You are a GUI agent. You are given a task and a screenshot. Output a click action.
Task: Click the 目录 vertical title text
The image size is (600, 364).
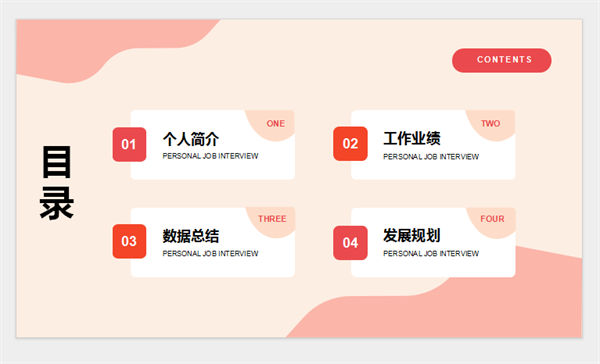[x=57, y=182]
